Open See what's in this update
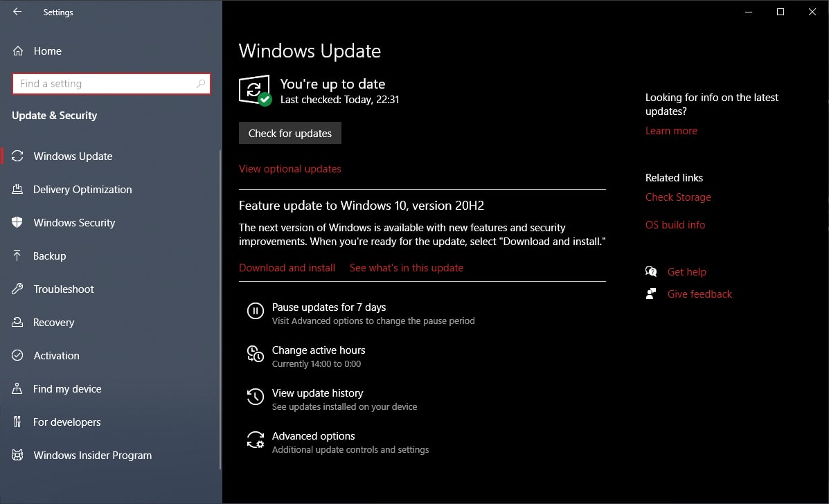Viewport: 829px width, 504px height. tap(406, 268)
